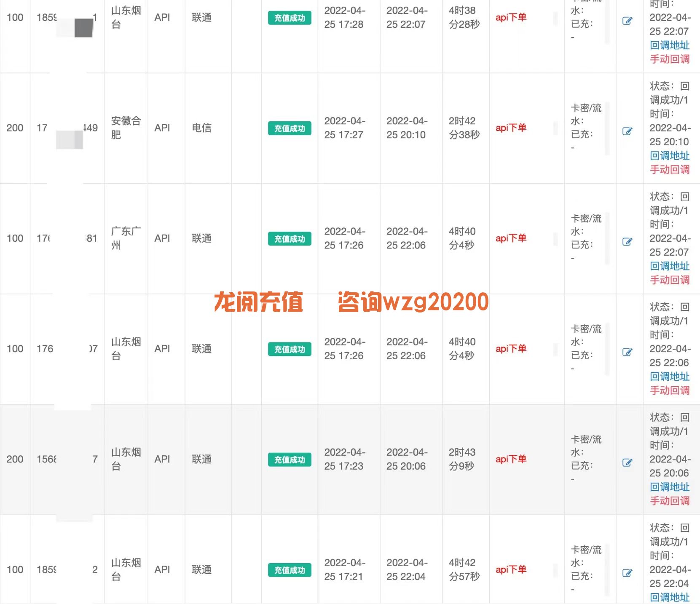Click the phone number ending in 449
Image resolution: width=700 pixels, height=604 pixels.
click(67, 128)
